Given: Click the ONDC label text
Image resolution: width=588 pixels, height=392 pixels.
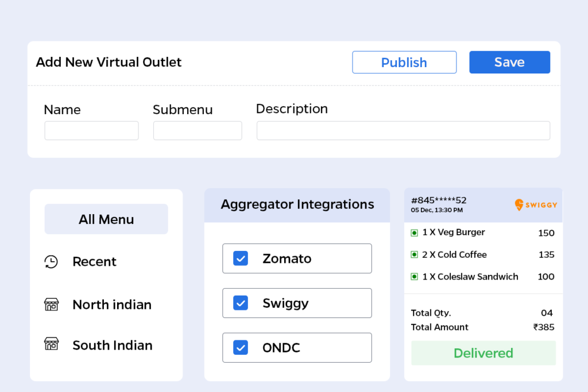Looking at the screenshot, I should [x=281, y=348].
